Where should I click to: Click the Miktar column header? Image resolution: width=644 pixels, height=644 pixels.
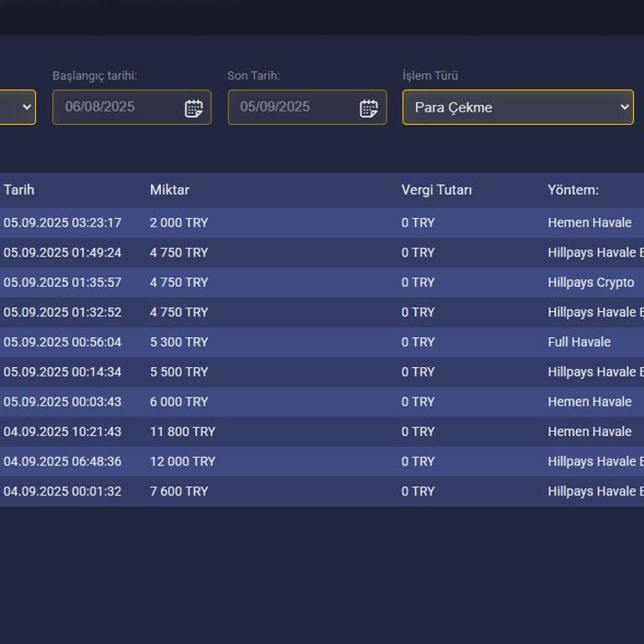coord(169,190)
